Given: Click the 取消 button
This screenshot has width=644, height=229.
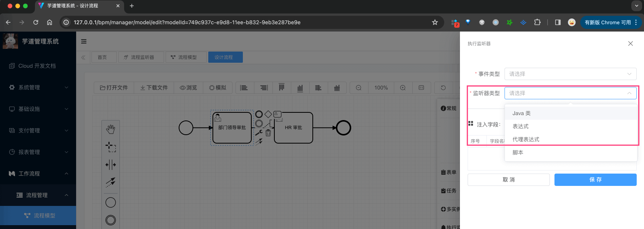Looking at the screenshot, I should click(508, 180).
